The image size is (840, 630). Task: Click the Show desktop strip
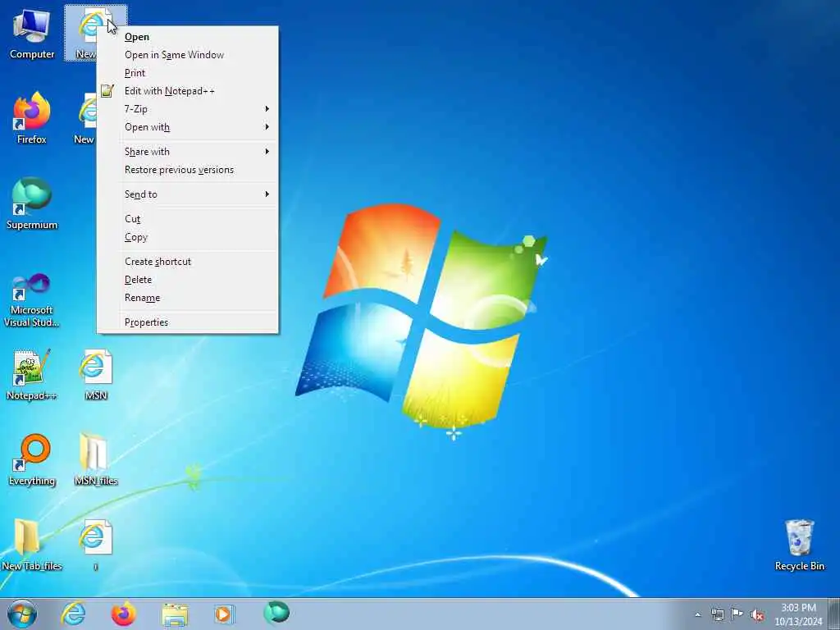click(x=834, y=614)
